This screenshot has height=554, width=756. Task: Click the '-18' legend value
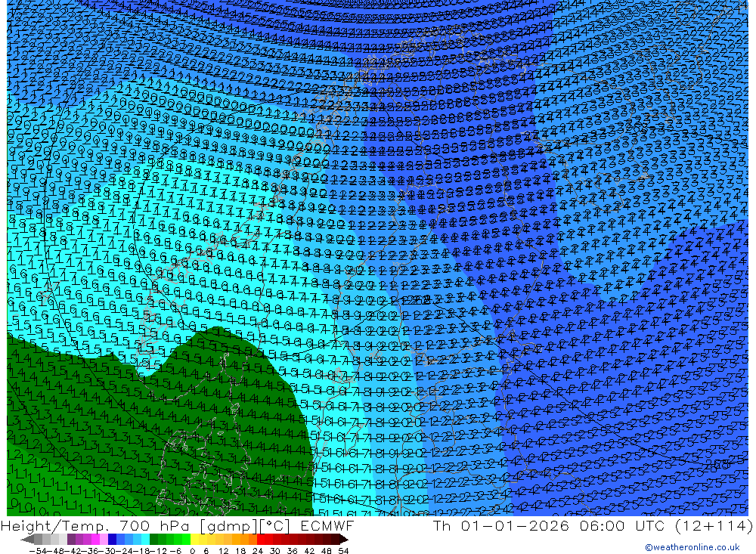(141, 551)
